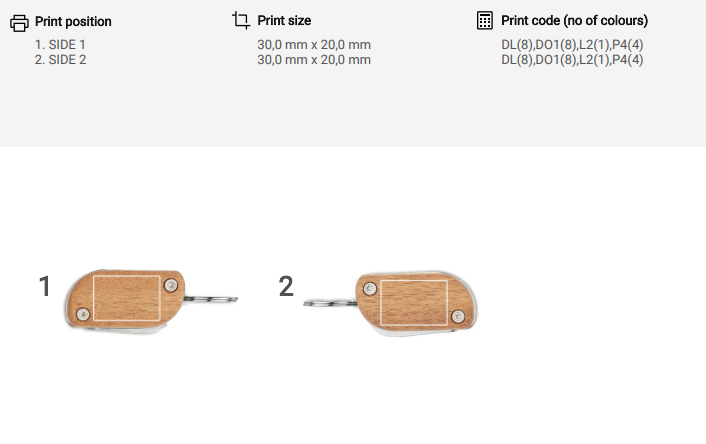Click the second-row DL(8),DO1(8),L2(1),P4(4) print code

572,60
